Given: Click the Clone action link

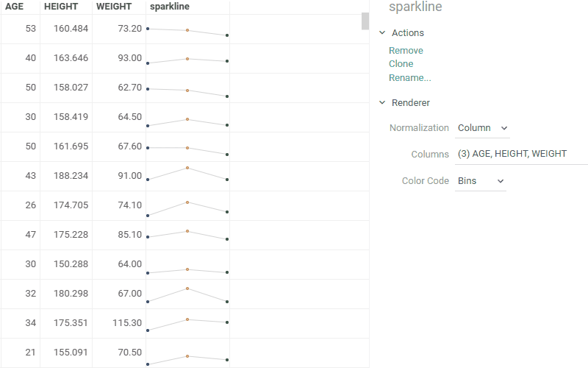Looking at the screenshot, I should pos(401,64).
